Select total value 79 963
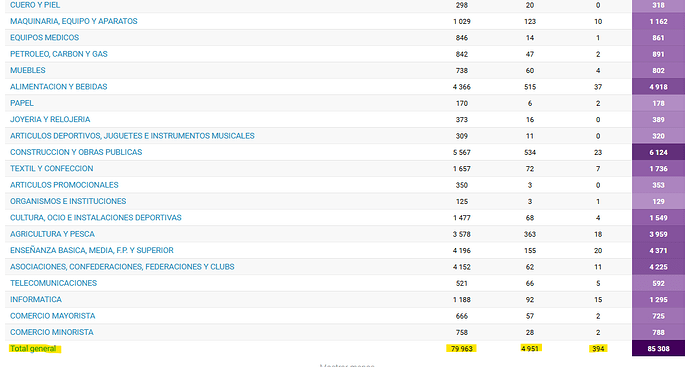 pyautogui.click(x=462, y=349)
